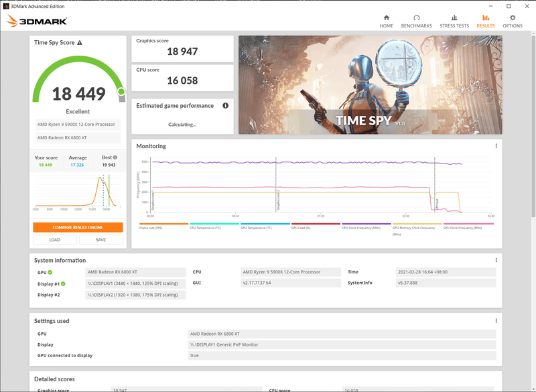The height and width of the screenshot is (392, 536).
Task: Toggle the GPU Temperature legend color swatch
Action: coord(265,224)
